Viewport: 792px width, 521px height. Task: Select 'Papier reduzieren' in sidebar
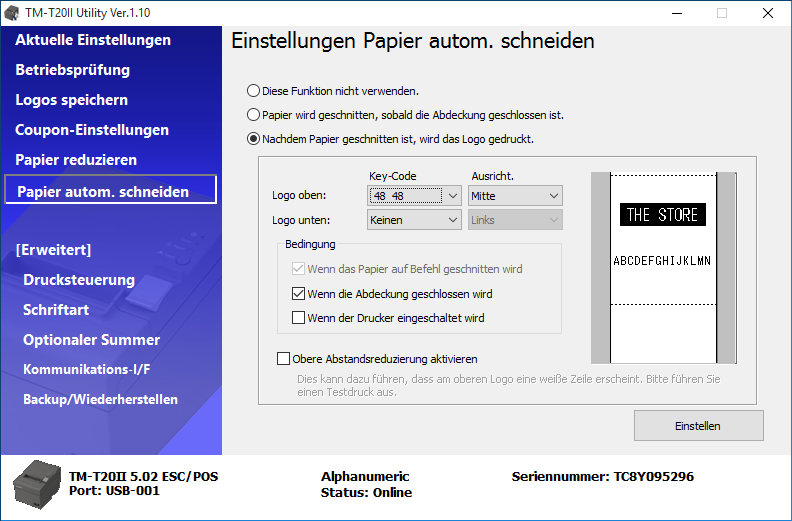point(76,160)
